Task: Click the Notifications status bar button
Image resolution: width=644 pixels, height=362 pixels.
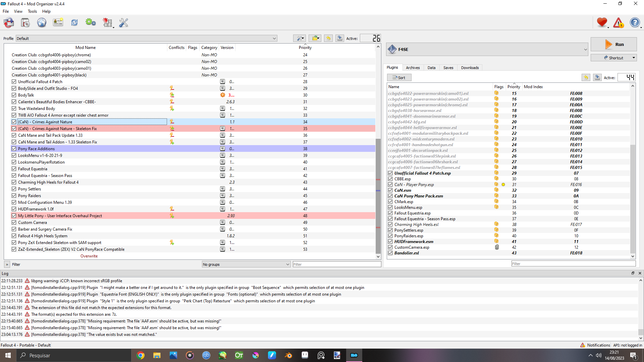Action: click(595, 345)
